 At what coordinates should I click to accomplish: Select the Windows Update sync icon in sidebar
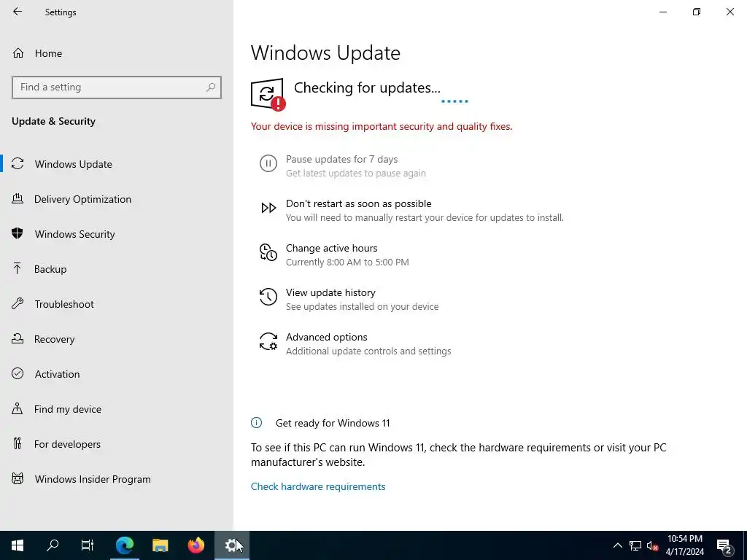coord(18,164)
